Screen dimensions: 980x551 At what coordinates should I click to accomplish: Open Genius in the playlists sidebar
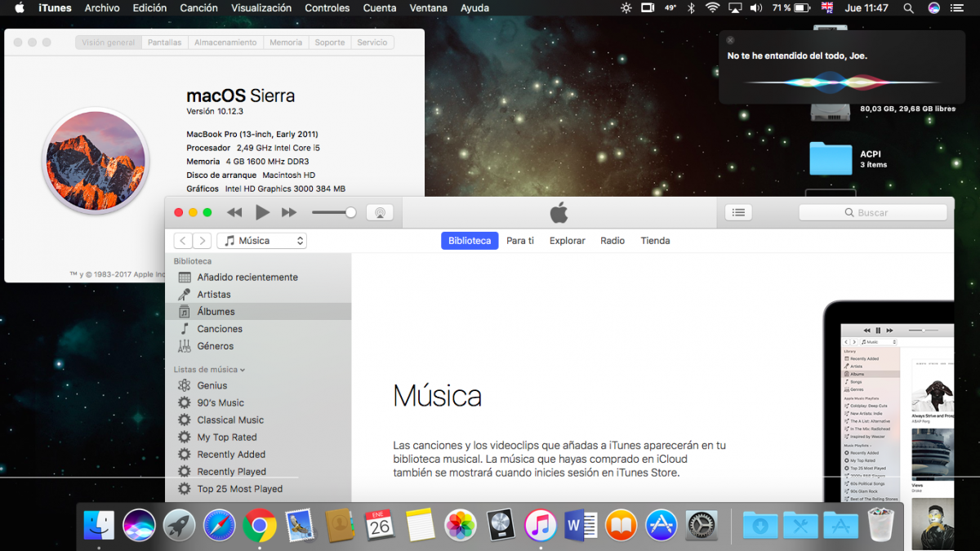tap(212, 385)
